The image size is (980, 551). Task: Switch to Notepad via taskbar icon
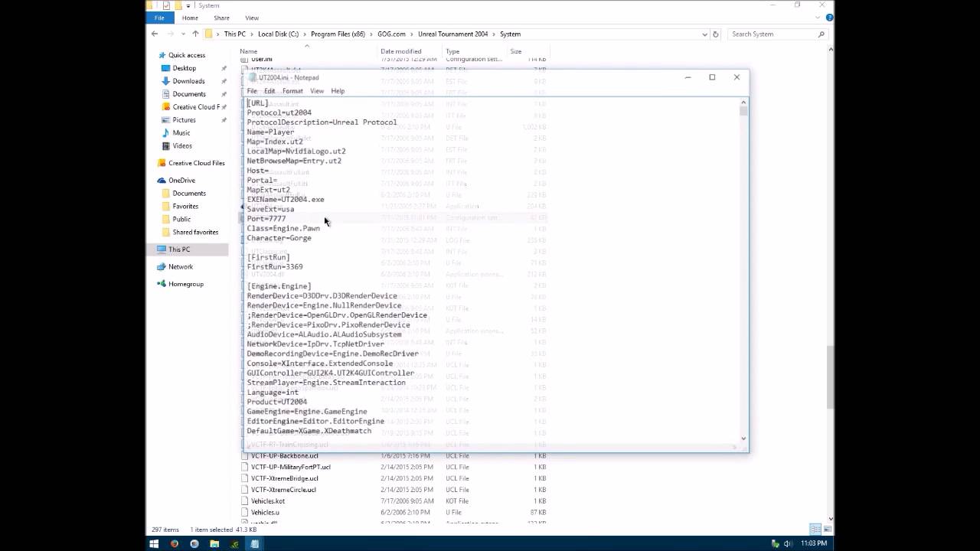click(x=254, y=543)
